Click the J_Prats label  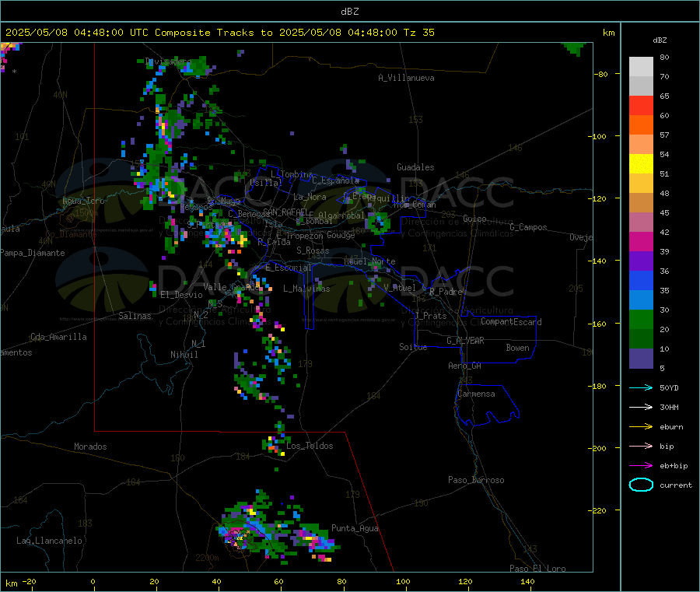(430, 316)
